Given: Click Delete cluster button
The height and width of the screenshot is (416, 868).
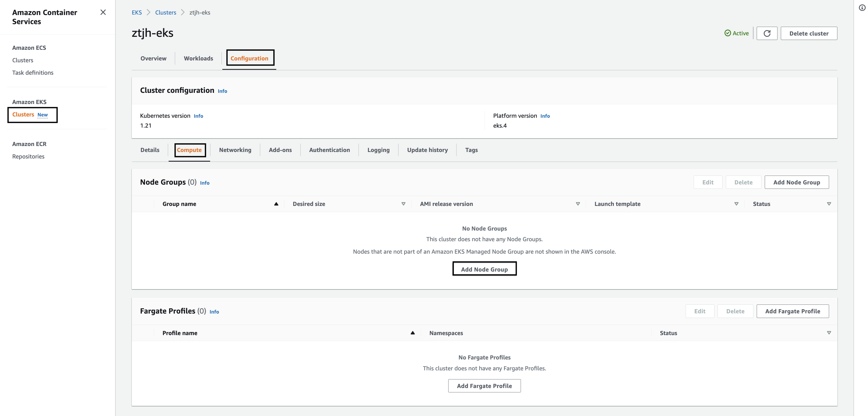Looking at the screenshot, I should point(809,33).
